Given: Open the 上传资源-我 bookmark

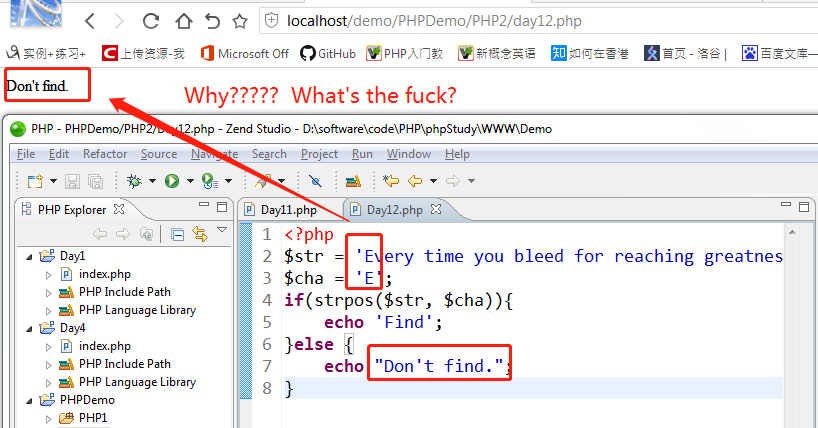Looking at the screenshot, I should pos(143,53).
